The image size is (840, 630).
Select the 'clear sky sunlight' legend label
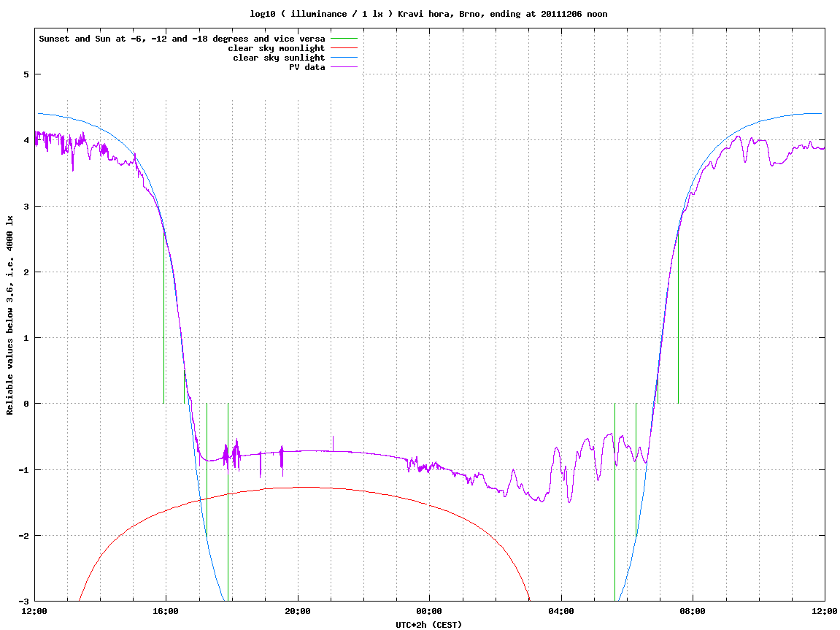pyautogui.click(x=279, y=58)
